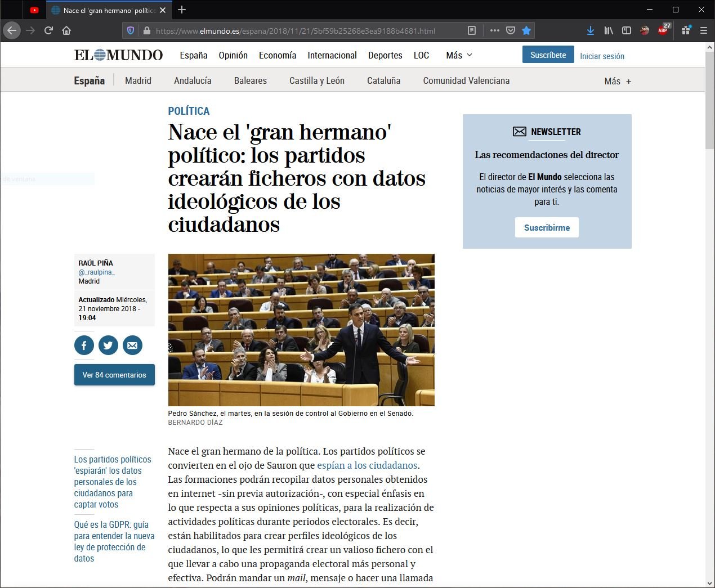Close the 'Nace el gran hermano' tab
Screen dimensions: 715x588
(163, 10)
